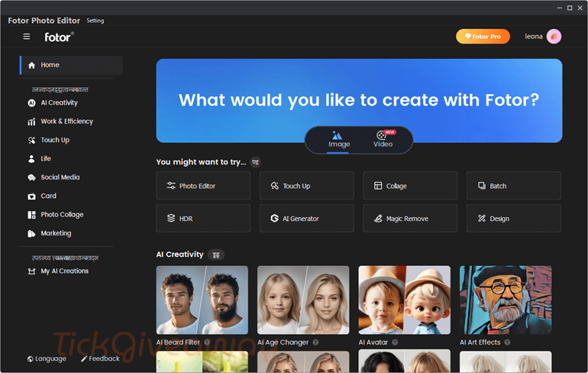Click the My AI Creations icon

[x=31, y=271]
